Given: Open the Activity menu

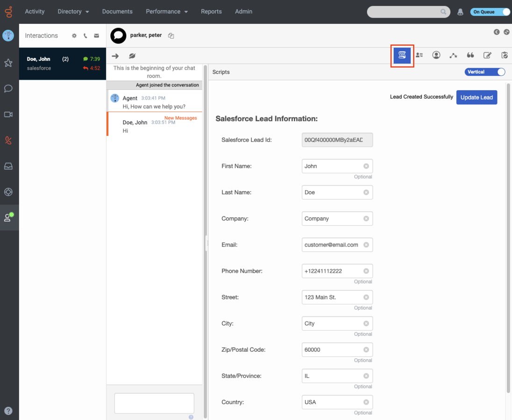Looking at the screenshot, I should (x=35, y=11).
